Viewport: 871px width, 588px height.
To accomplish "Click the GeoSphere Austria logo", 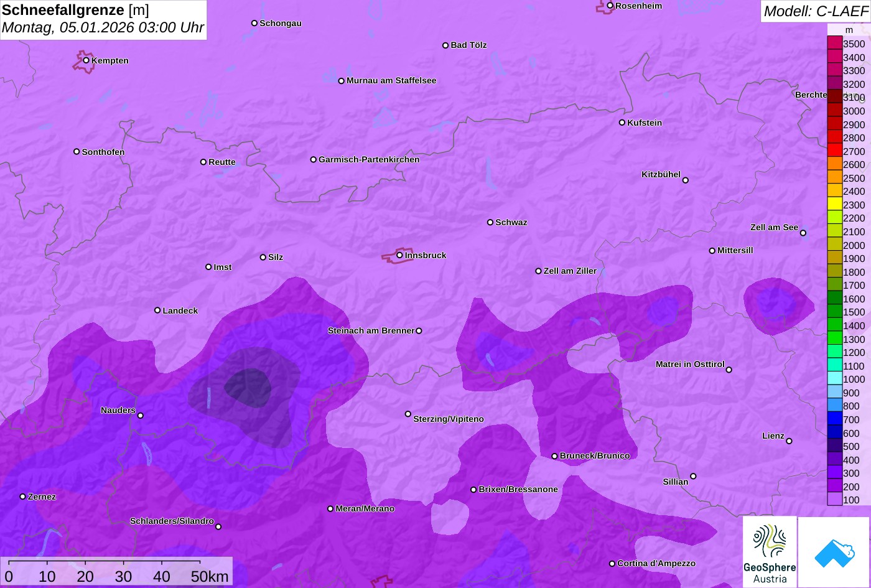I will click(x=770, y=552).
